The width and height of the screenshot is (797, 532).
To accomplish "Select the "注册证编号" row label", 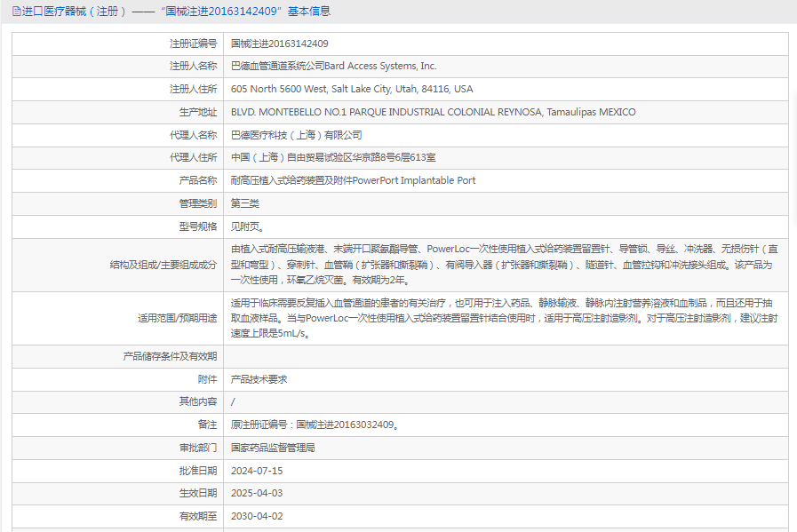I will coord(193,44).
